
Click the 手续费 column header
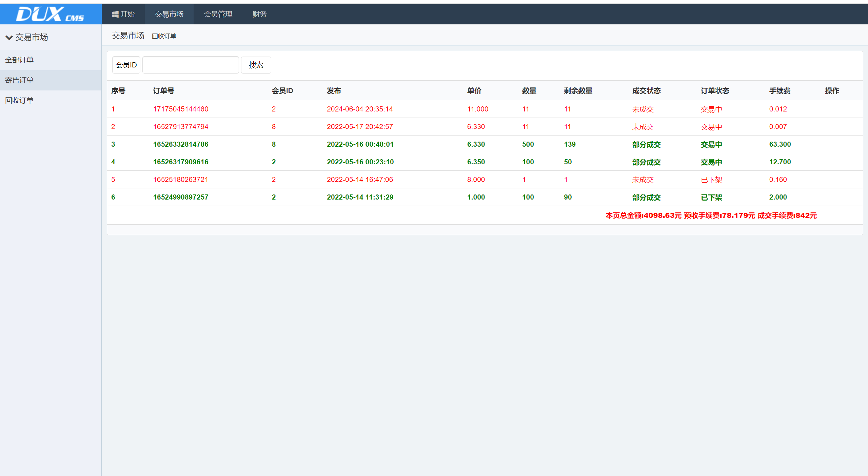click(780, 91)
